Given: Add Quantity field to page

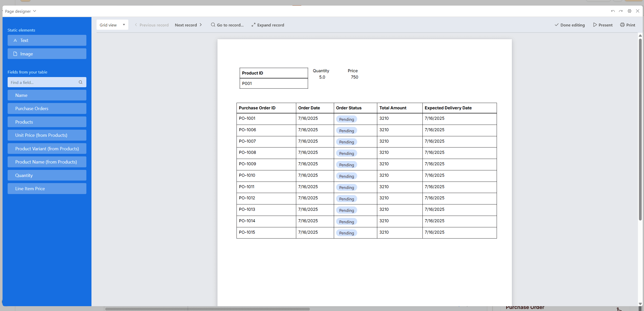Looking at the screenshot, I should (47, 175).
